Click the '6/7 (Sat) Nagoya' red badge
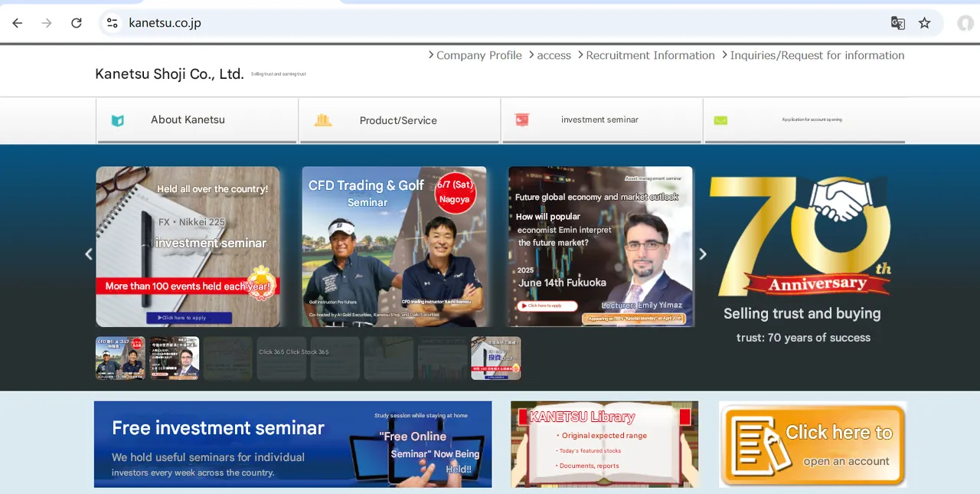The image size is (980, 494). pyautogui.click(x=456, y=192)
